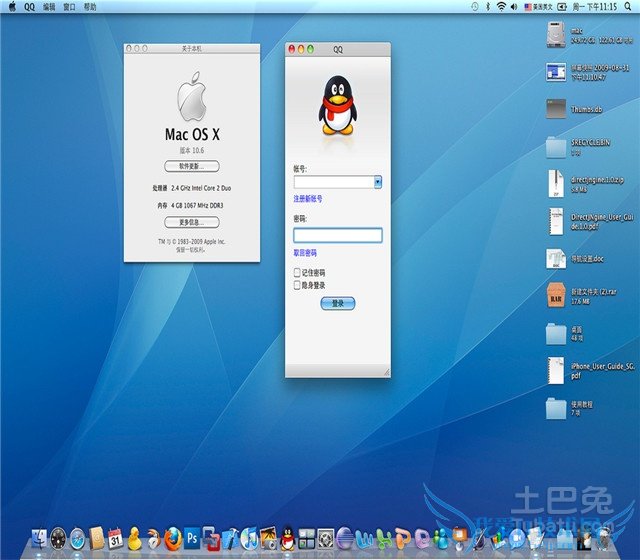Click the 注册新帐号 register link
Image resolution: width=640 pixels, height=560 pixels.
tap(308, 199)
